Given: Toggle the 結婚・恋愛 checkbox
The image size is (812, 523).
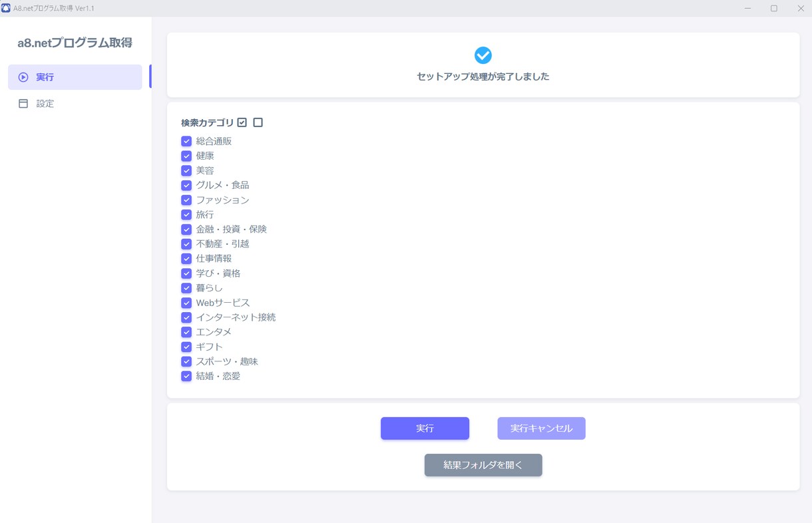Looking at the screenshot, I should coord(186,376).
